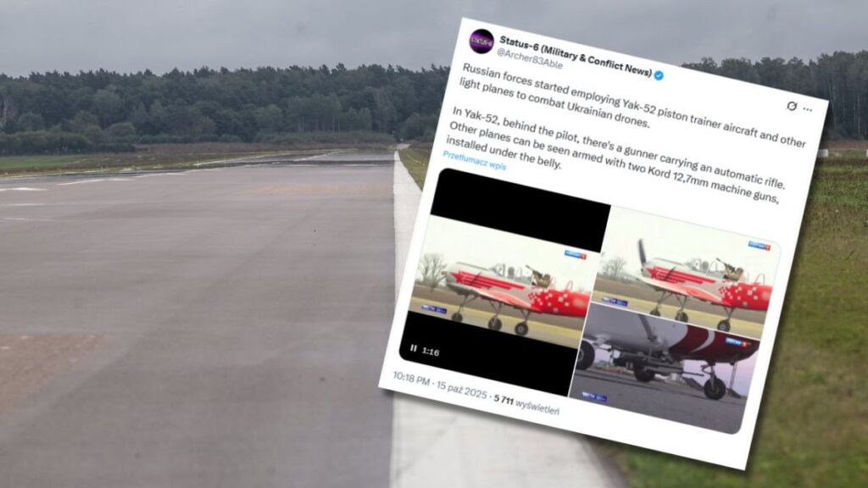868x488 pixels.
Task: Click the Przetłumacz wpis translate link
Action: pyautogui.click(x=475, y=161)
